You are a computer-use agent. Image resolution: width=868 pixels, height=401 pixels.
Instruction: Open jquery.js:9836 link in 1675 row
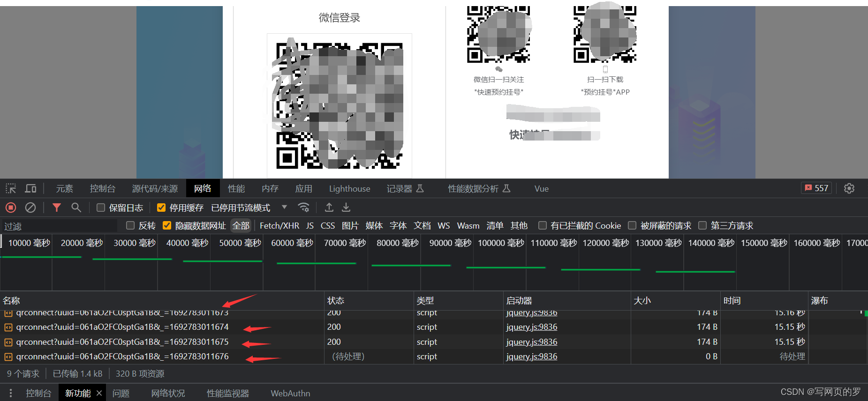[x=532, y=342]
